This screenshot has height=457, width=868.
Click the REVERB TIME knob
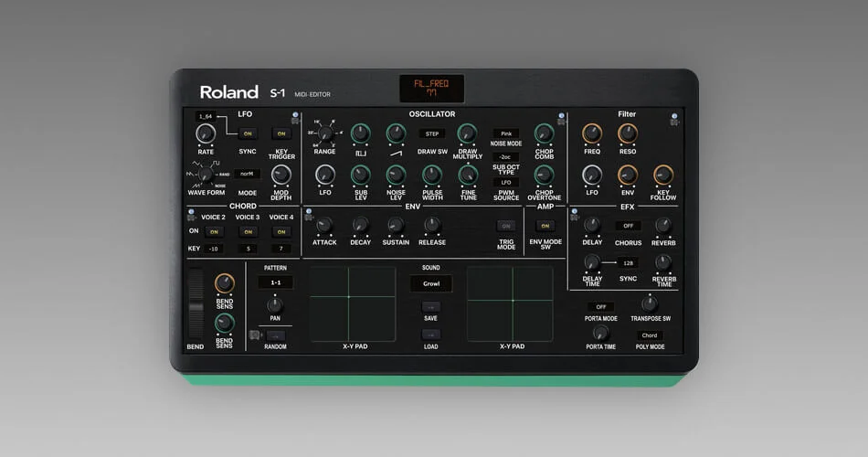pyautogui.click(x=663, y=262)
